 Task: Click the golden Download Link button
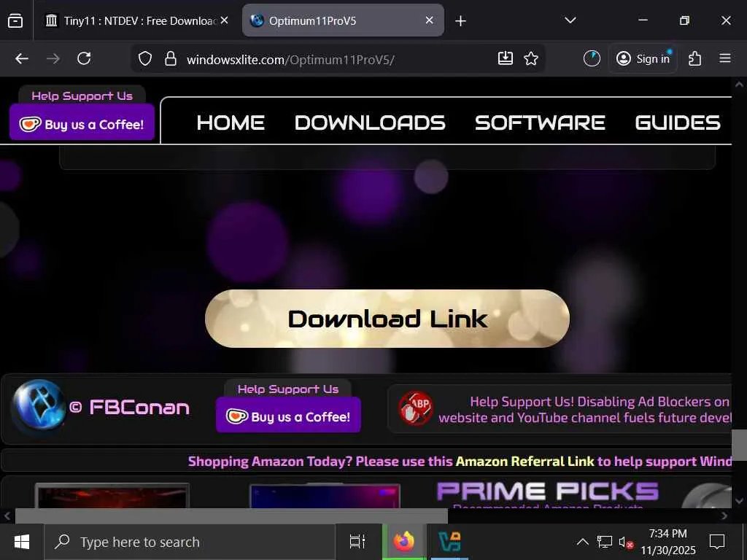387,319
